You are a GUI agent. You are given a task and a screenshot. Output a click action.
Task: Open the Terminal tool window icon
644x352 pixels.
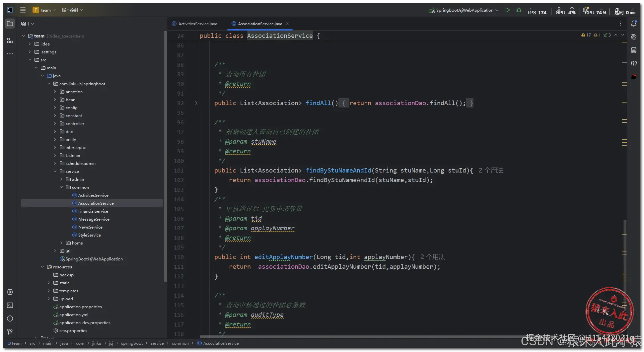10,305
